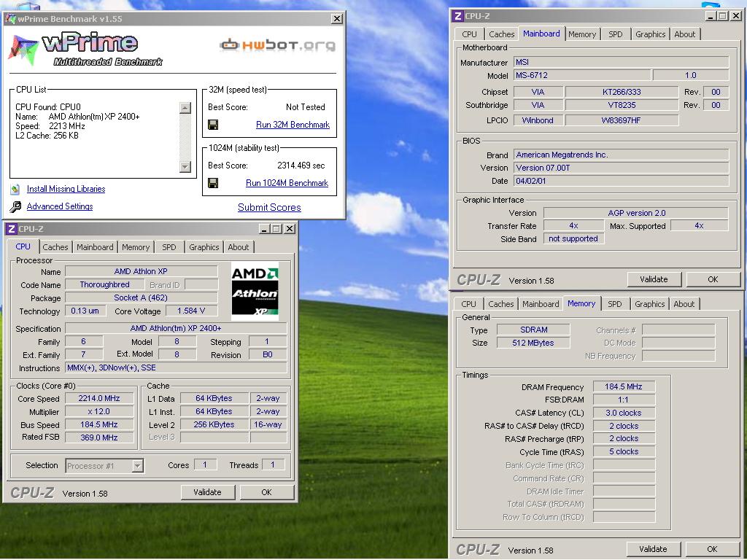This screenshot has width=747, height=560.
Task: Select the Memory tab in Mainboard window
Action: click(x=582, y=34)
